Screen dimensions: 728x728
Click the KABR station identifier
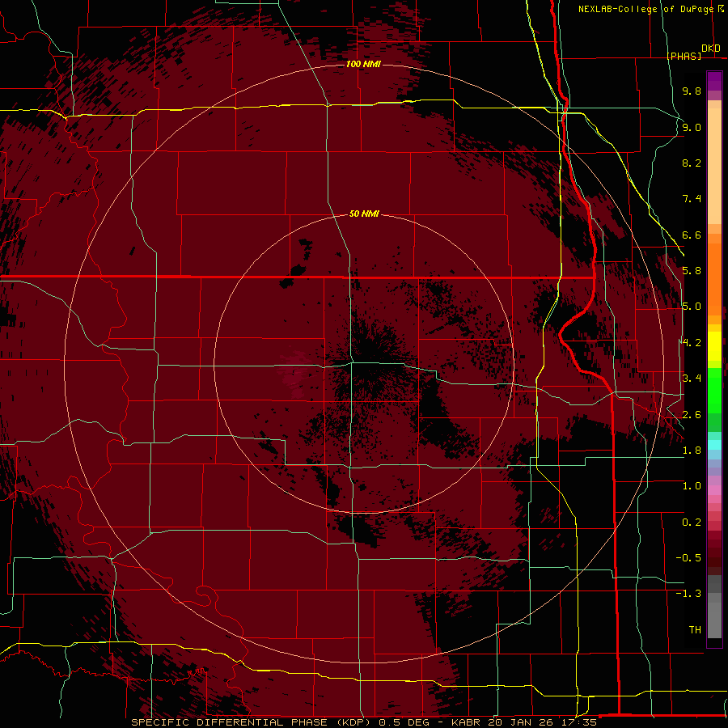pyautogui.click(x=466, y=722)
